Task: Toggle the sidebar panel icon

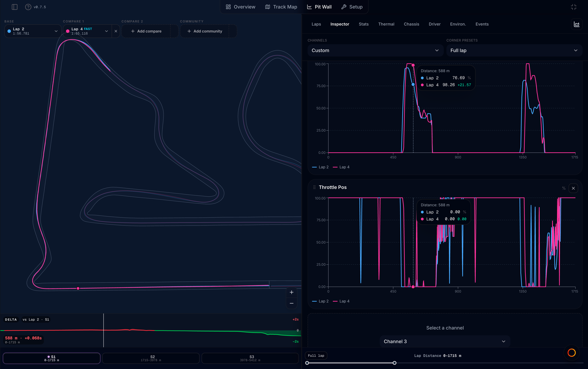Action: 15,7
